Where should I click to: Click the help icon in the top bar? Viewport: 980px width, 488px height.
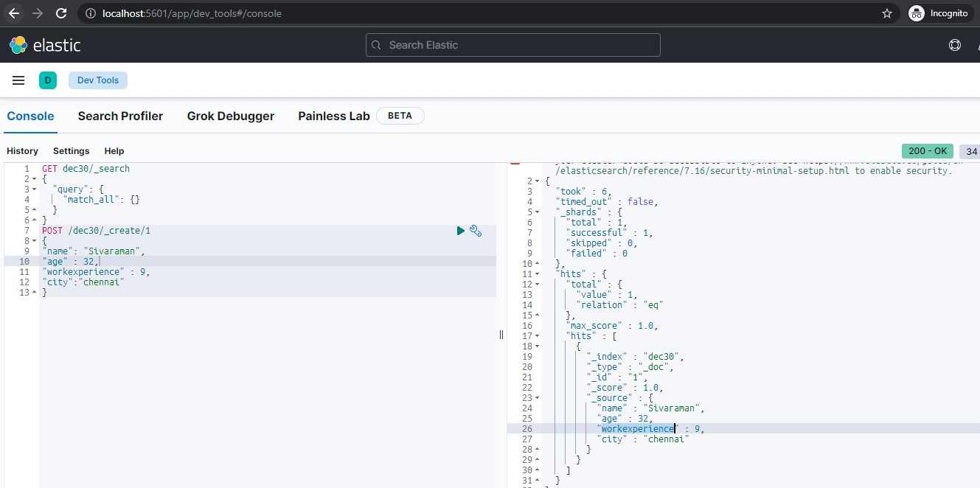coord(955,45)
